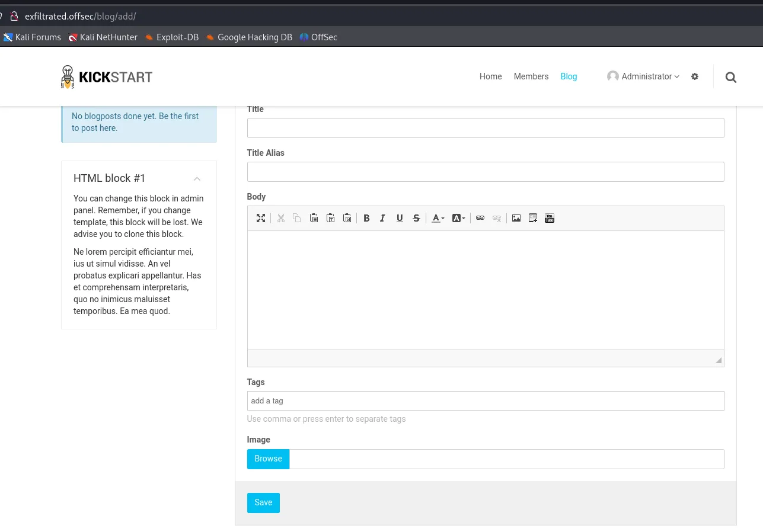Screen dimensions: 763x532
Task: Toggle bold formatting
Action: coord(366,218)
